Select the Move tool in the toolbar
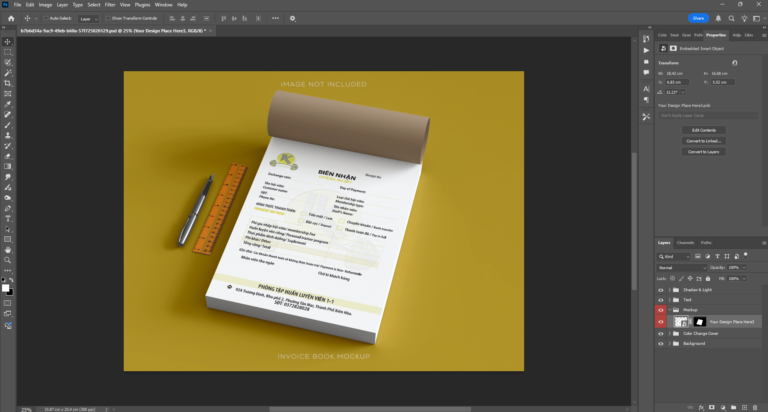The image size is (768, 412). tap(7, 42)
